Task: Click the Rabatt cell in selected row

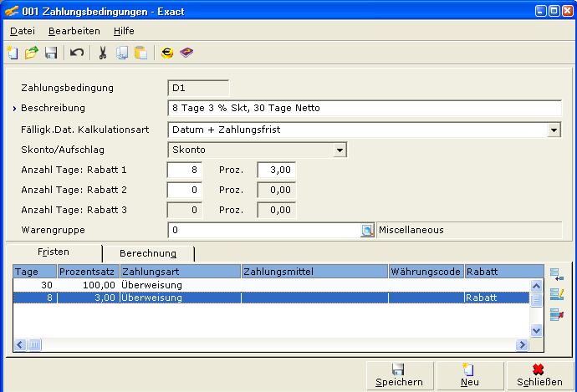Action: click(x=497, y=298)
